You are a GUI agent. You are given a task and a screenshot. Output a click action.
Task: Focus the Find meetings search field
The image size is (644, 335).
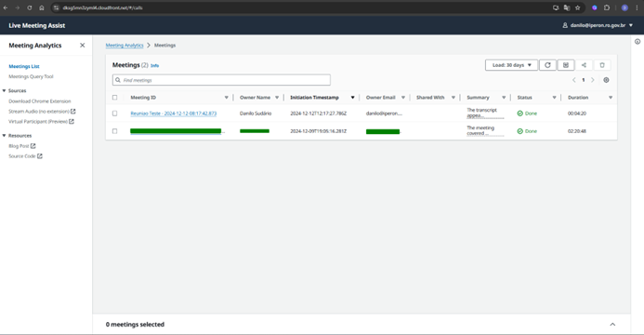pos(221,80)
